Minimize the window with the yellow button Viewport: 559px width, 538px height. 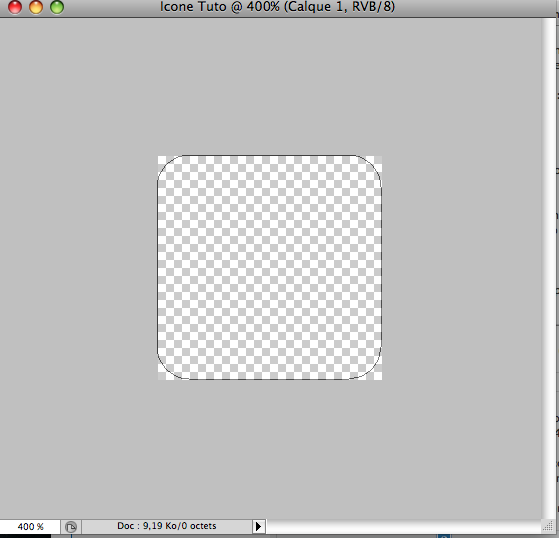[36, 7]
